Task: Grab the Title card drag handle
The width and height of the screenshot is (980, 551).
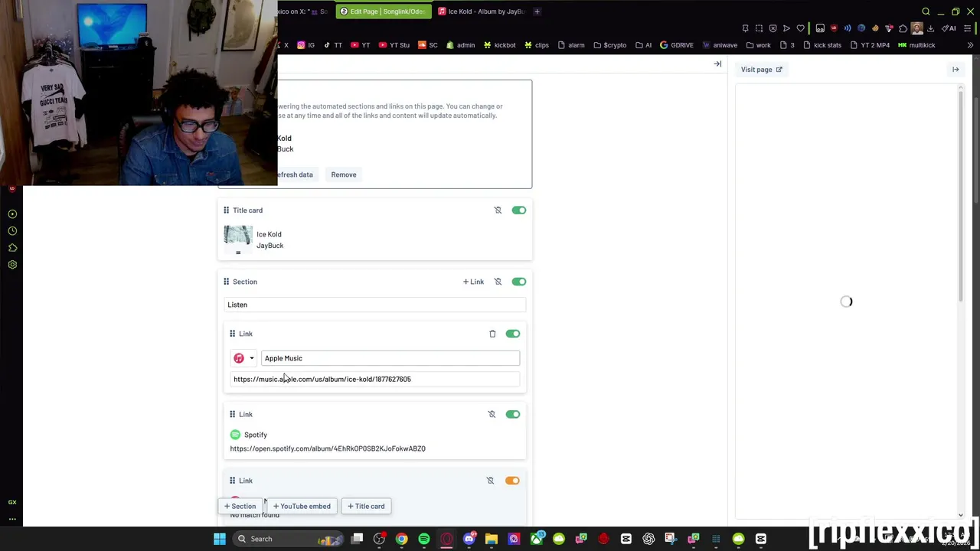Action: [226, 210]
